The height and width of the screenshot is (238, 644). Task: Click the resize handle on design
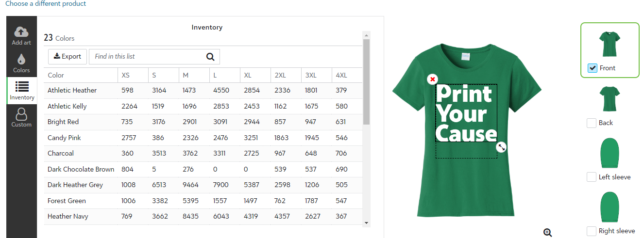(502, 147)
